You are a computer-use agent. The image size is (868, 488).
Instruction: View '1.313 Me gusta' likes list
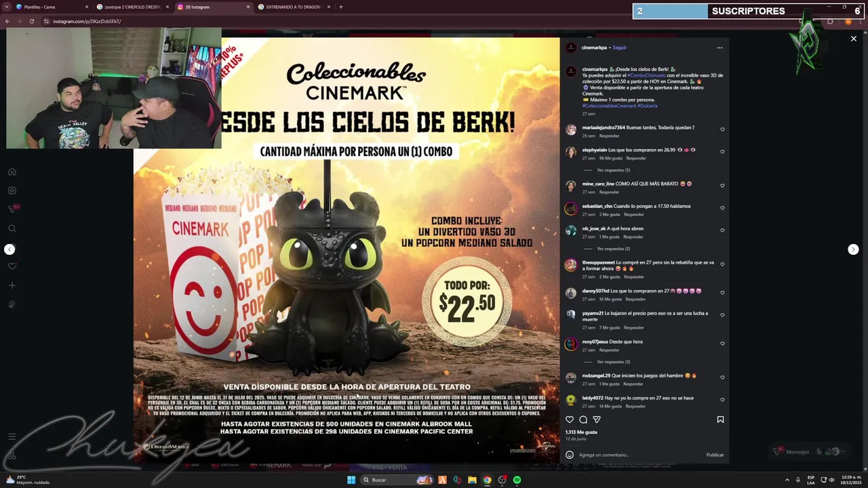pyautogui.click(x=581, y=432)
